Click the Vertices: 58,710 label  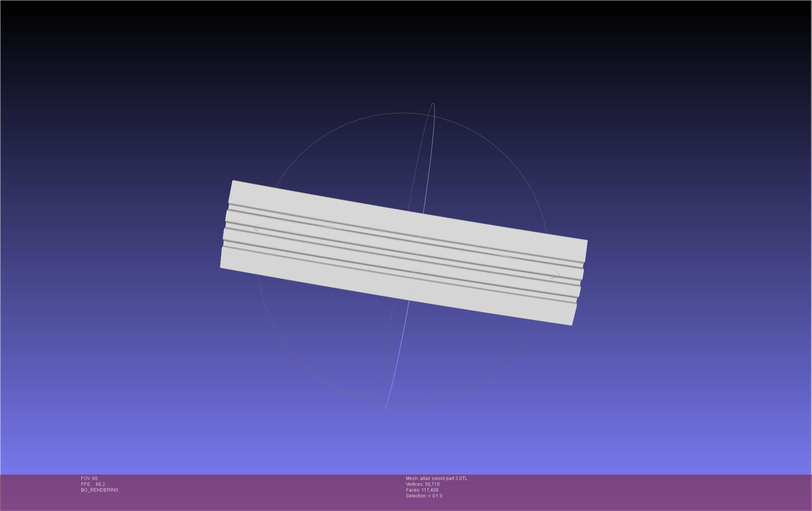(422, 484)
